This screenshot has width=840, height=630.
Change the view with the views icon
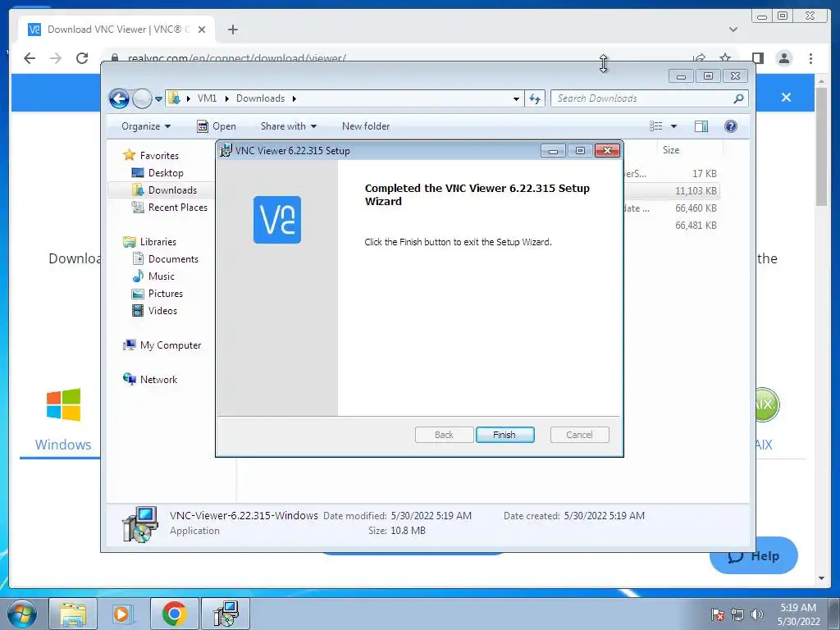[656, 126]
